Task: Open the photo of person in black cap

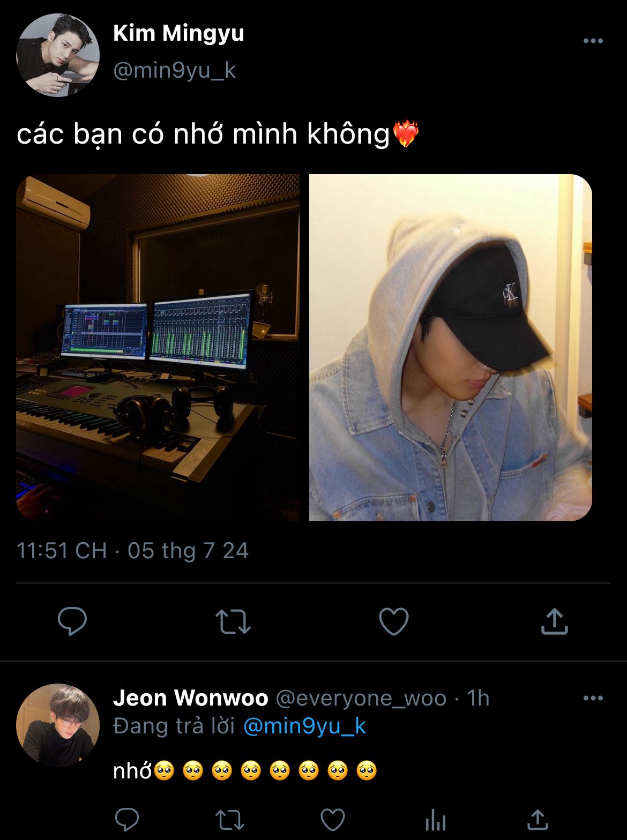Action: pos(451,347)
